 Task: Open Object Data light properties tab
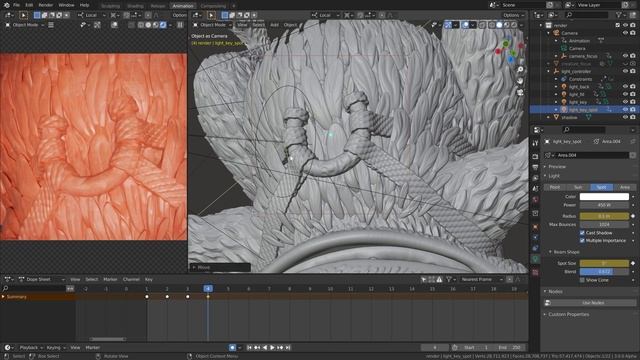(x=535, y=259)
